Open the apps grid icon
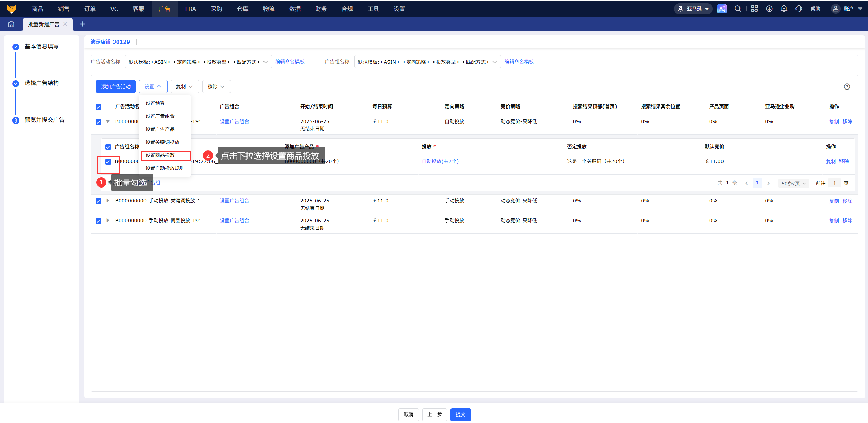The width and height of the screenshot is (868, 423). point(754,9)
